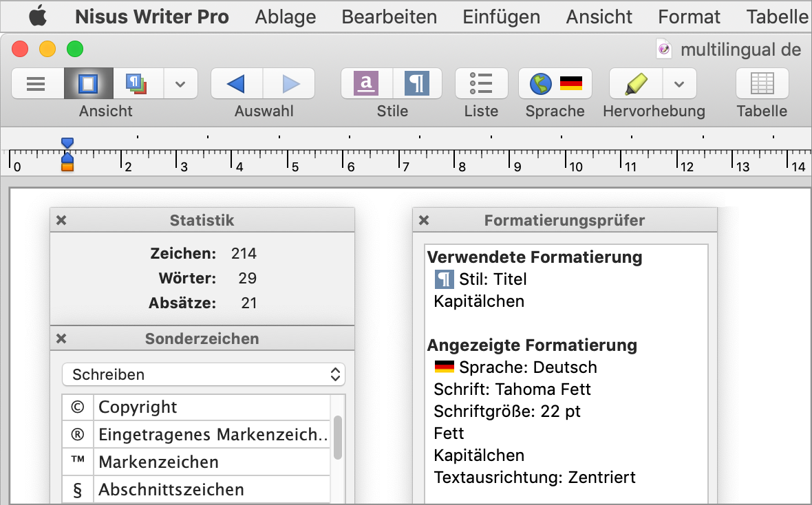
Task: Close the Sonderzeichen palette
Action: point(61,339)
